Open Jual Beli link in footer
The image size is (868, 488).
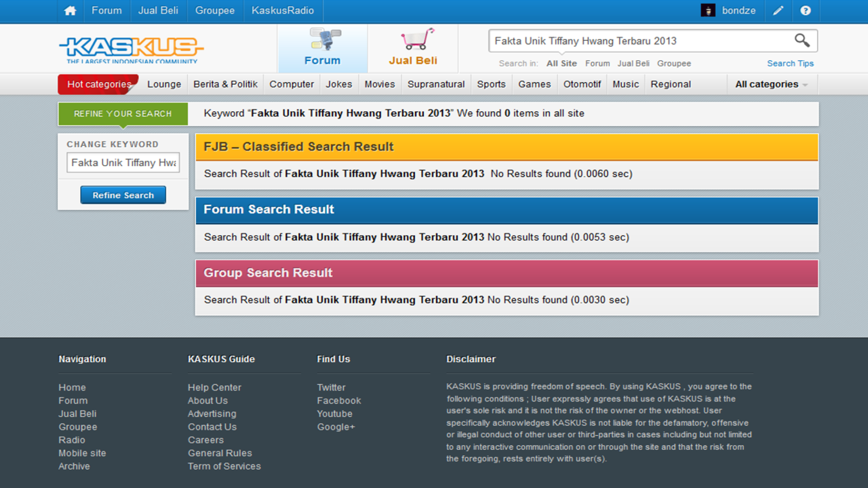point(77,413)
